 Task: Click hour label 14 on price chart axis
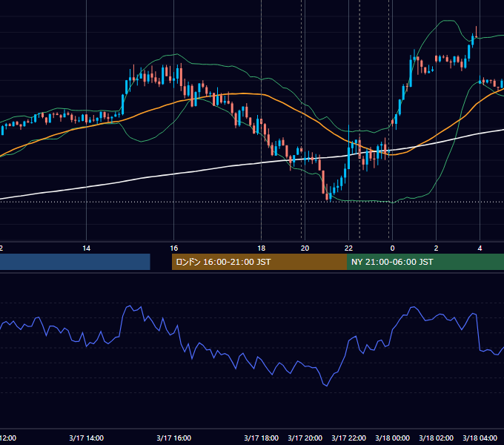tap(87, 248)
